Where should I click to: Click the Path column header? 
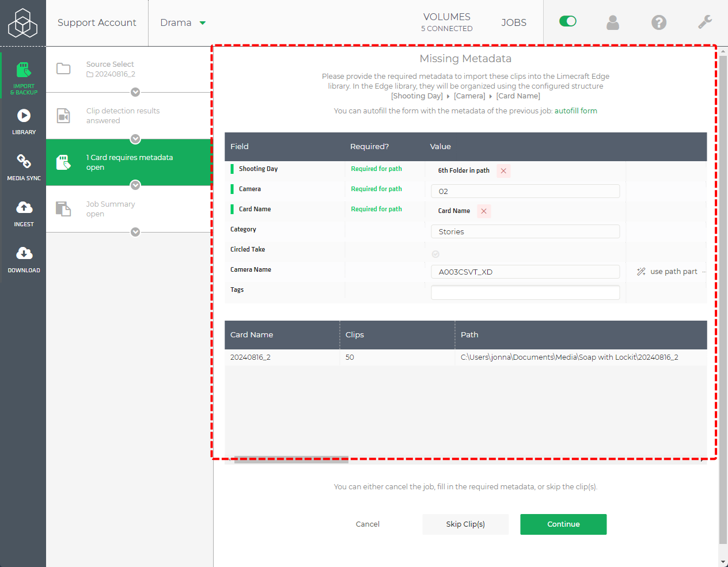[469, 335]
